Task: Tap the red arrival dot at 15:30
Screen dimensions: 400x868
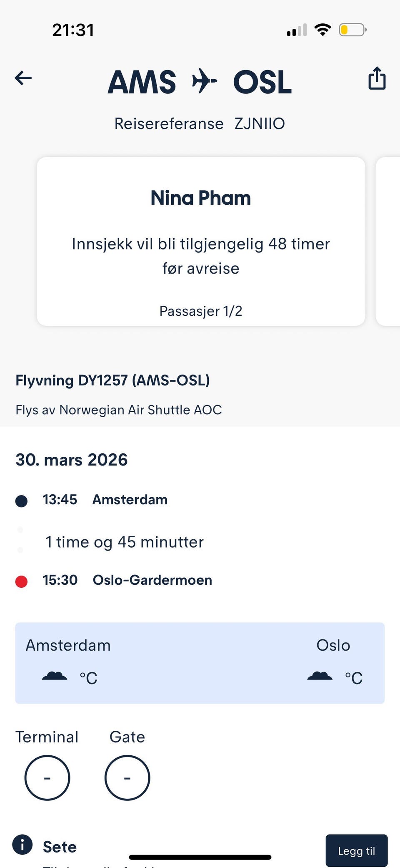Action: click(x=21, y=581)
